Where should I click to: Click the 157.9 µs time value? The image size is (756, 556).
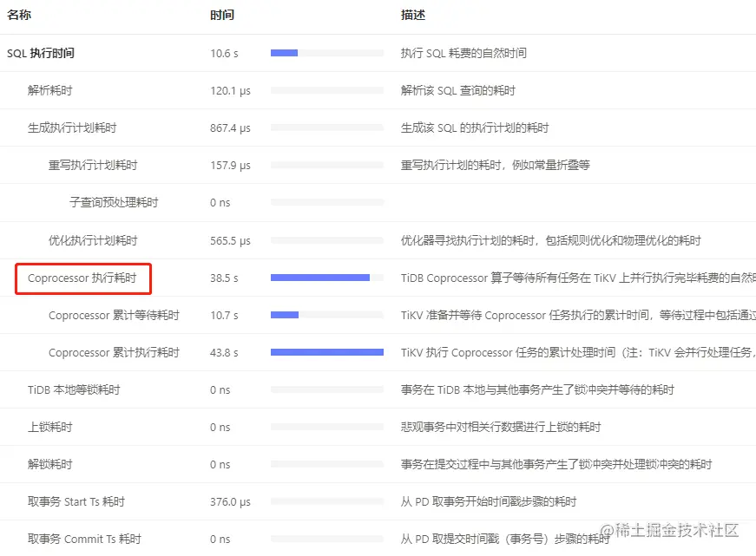[x=231, y=166]
